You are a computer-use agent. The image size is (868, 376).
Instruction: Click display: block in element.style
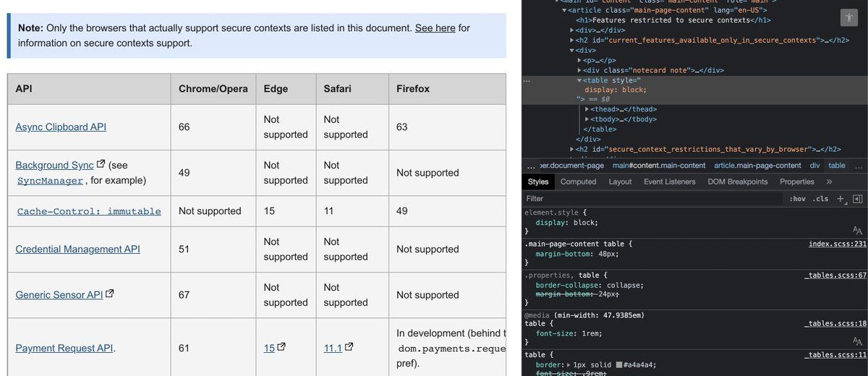pyautogui.click(x=567, y=223)
